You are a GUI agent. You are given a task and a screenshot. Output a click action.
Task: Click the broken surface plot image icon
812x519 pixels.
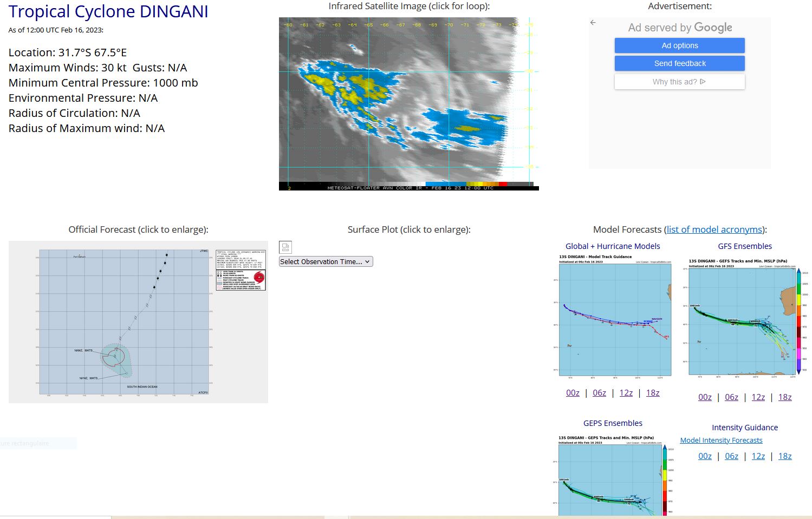[x=285, y=247]
